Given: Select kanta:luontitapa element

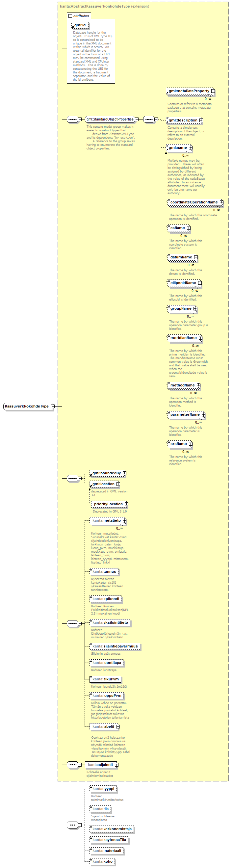Looking at the screenshot, I should pos(107,663).
